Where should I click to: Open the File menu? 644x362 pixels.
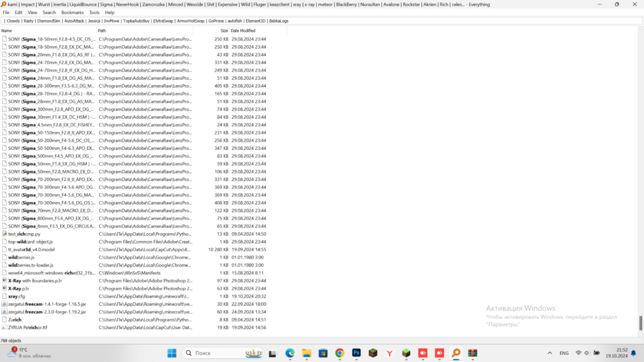click(6, 12)
